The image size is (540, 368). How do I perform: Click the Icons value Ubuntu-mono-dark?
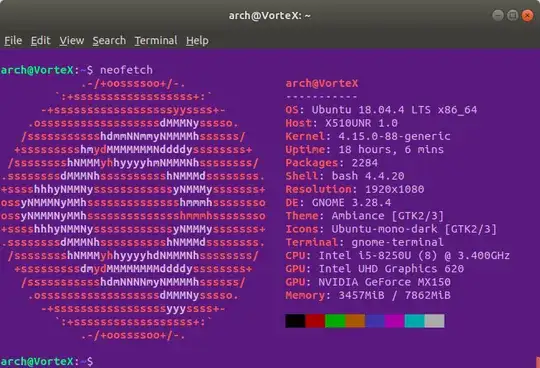(384, 229)
